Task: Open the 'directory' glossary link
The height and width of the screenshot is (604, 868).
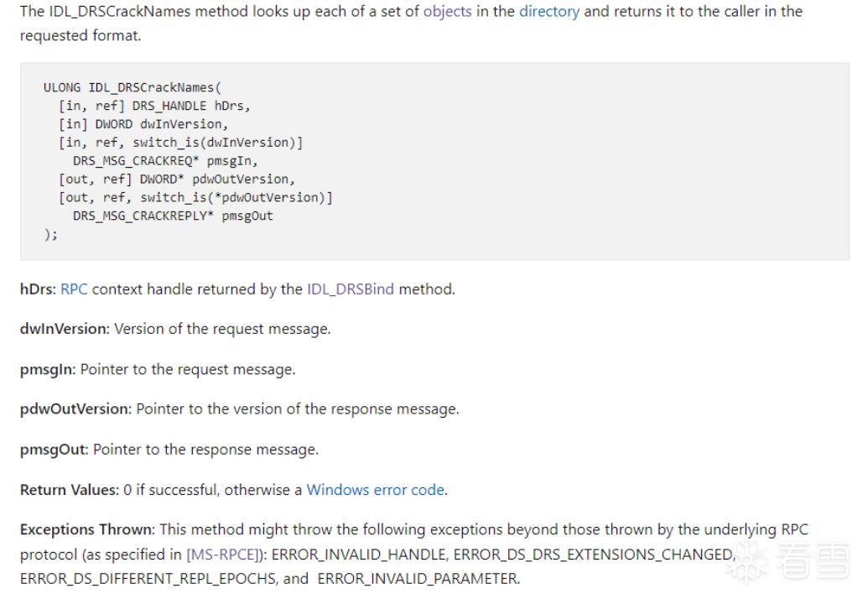Action: tap(549, 12)
